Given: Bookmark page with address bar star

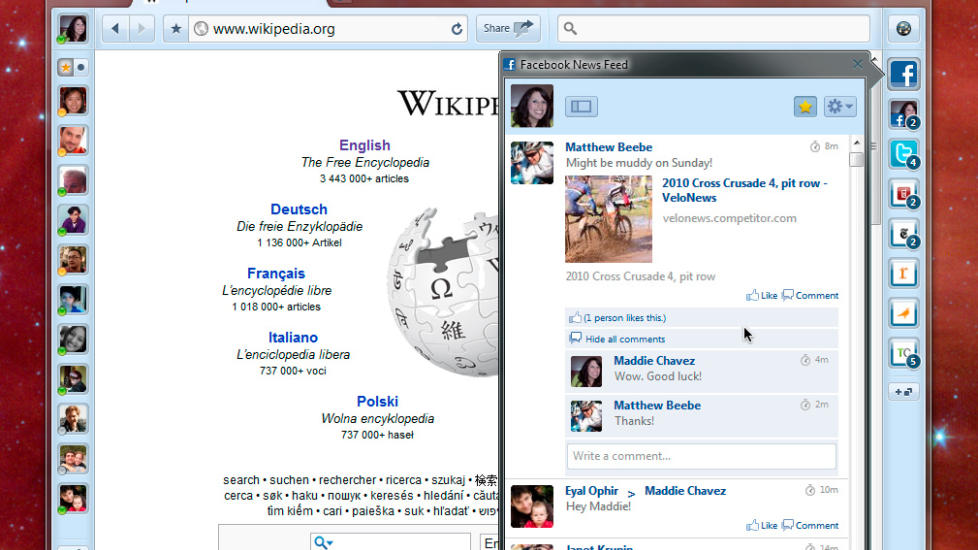Looking at the screenshot, I should [176, 29].
